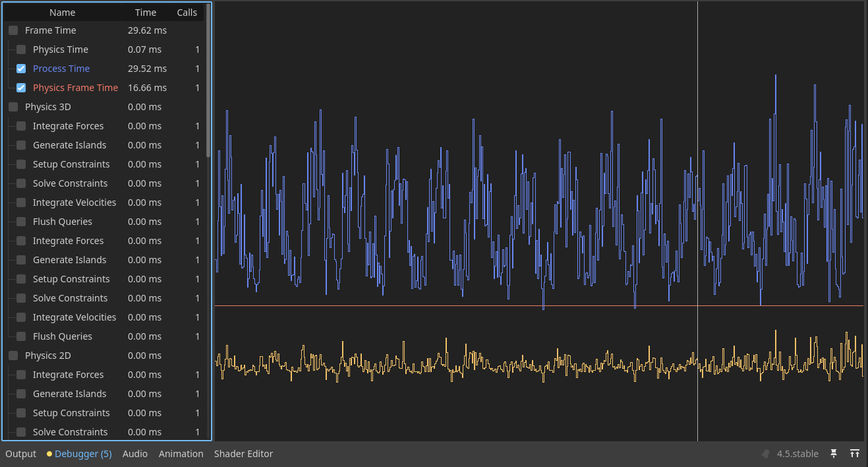Uncheck the Process Time checkbox
This screenshot has width=868, height=467.
pyautogui.click(x=21, y=69)
